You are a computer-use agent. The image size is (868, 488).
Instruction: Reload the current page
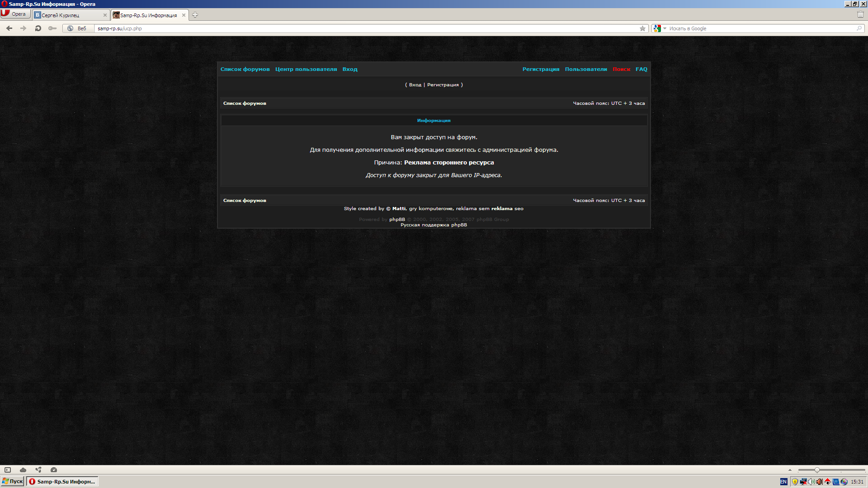(x=38, y=28)
